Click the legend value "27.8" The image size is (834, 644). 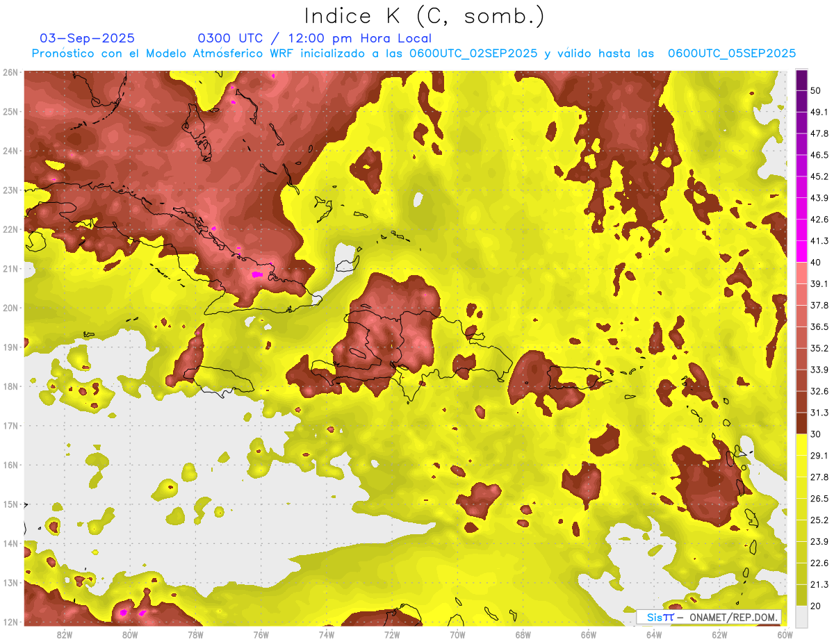[x=819, y=477]
